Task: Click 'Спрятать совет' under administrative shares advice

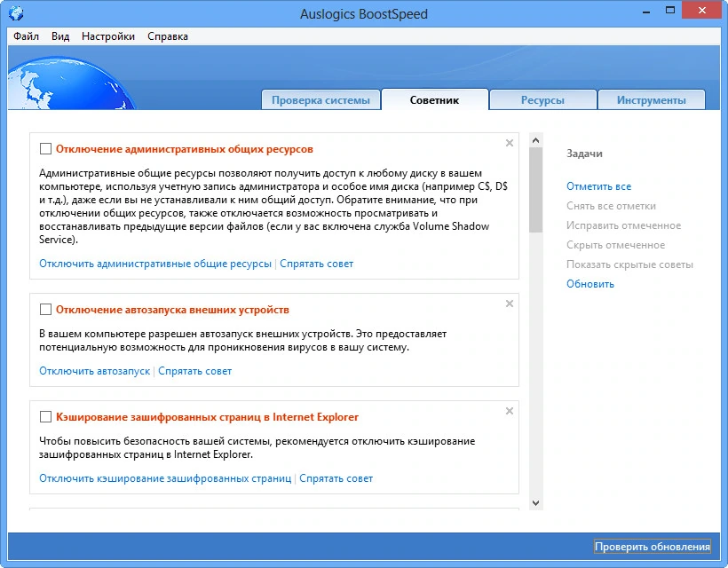Action: [317, 264]
